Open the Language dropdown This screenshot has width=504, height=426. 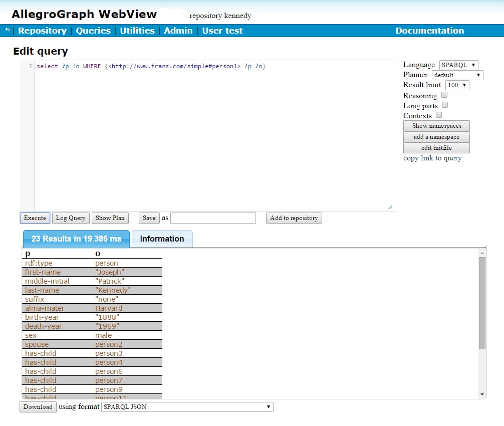click(458, 65)
